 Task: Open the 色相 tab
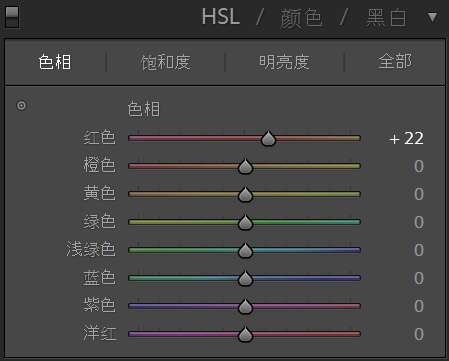pyautogui.click(x=55, y=62)
